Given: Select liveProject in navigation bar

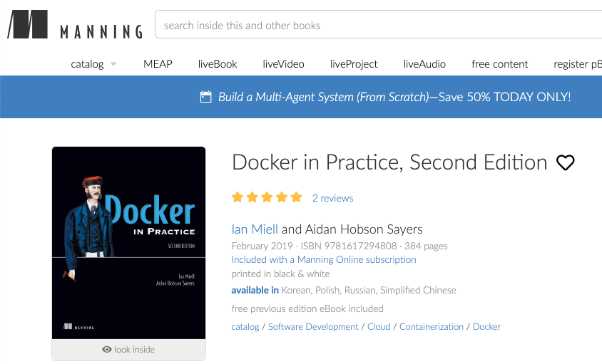Looking at the screenshot, I should [354, 64].
